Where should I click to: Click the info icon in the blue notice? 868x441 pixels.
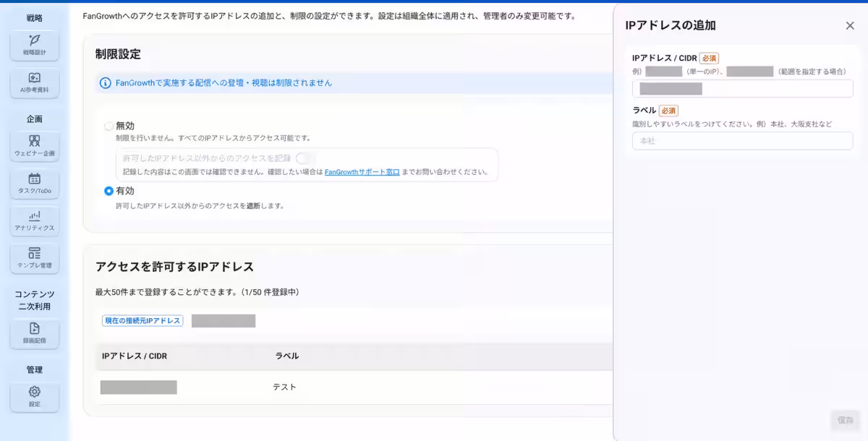click(106, 83)
